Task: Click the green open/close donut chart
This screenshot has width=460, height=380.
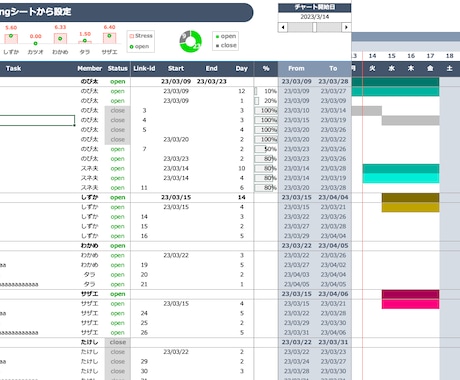Action: point(190,41)
